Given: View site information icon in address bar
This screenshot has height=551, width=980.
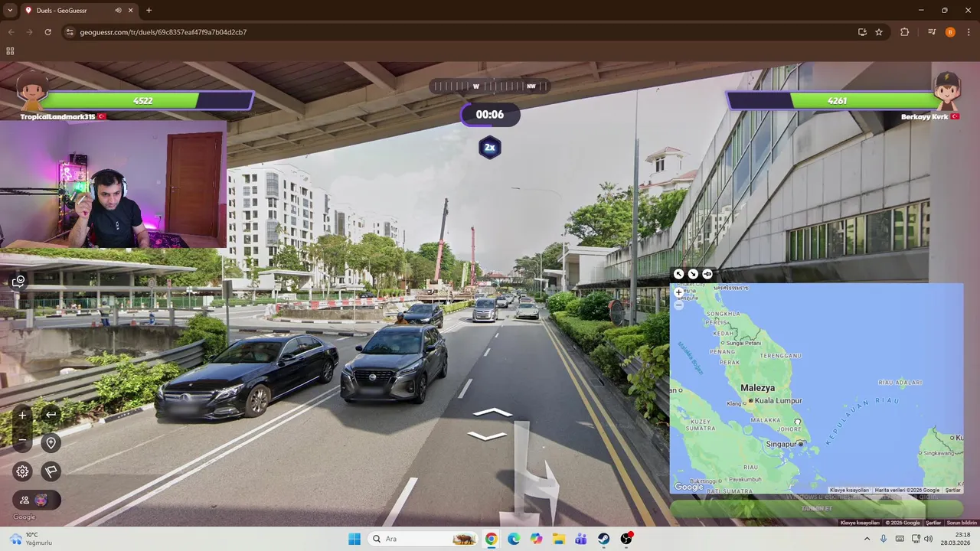Looking at the screenshot, I should 70,32.
